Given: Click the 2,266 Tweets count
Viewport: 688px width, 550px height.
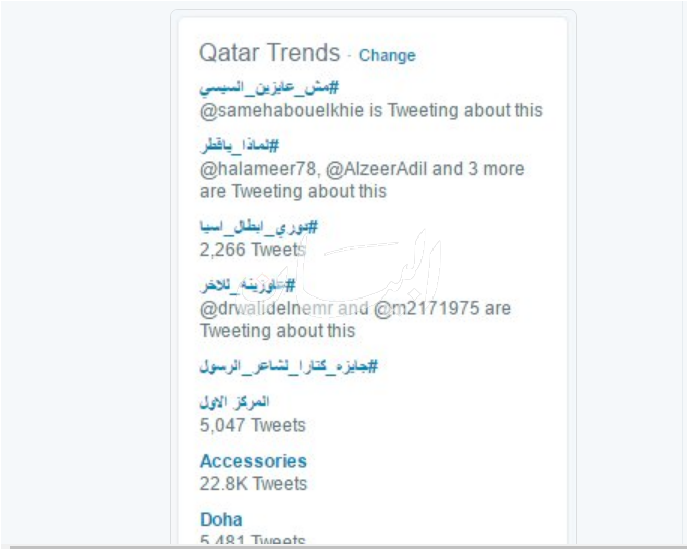Looking at the screenshot, I should click(253, 250).
